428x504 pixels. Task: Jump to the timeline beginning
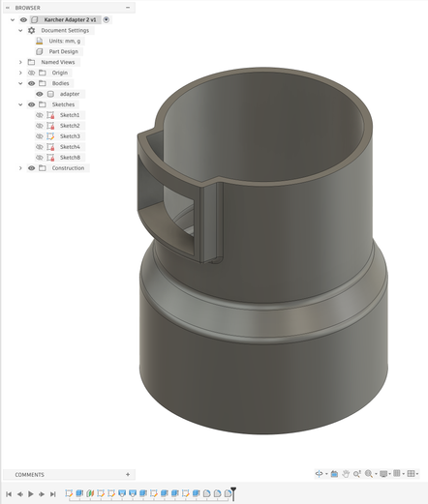tap(9, 493)
